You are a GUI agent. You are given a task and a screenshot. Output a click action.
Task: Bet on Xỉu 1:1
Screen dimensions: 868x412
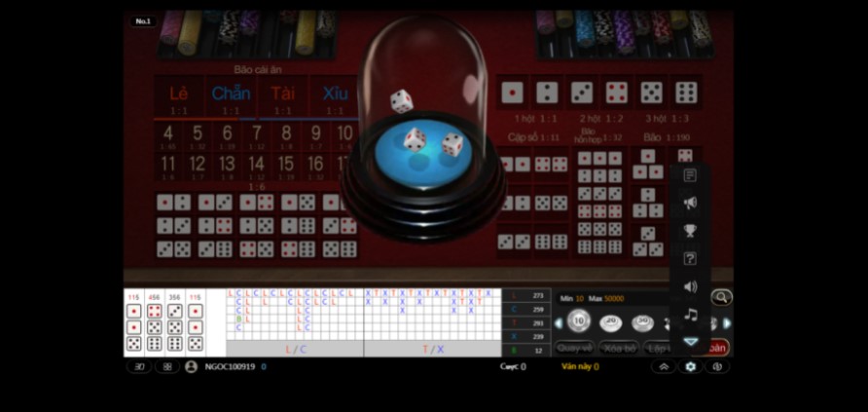pyautogui.click(x=335, y=97)
